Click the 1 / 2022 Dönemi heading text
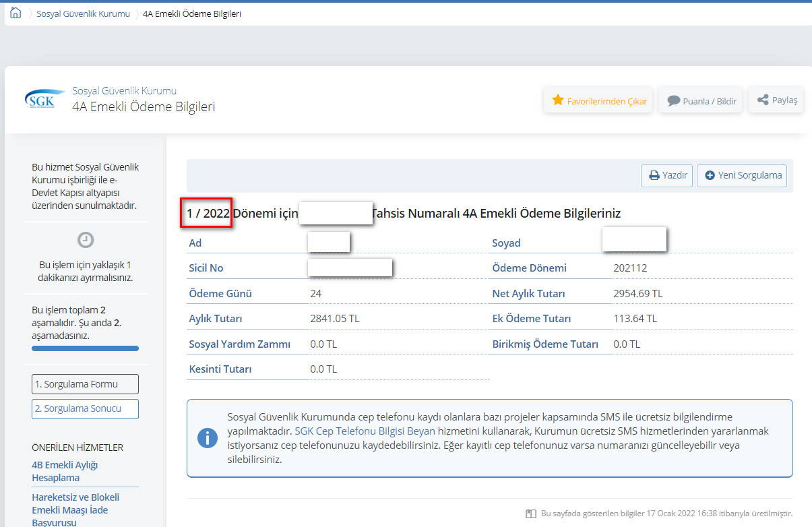Viewport: 812px width, 527px height. tap(242, 213)
